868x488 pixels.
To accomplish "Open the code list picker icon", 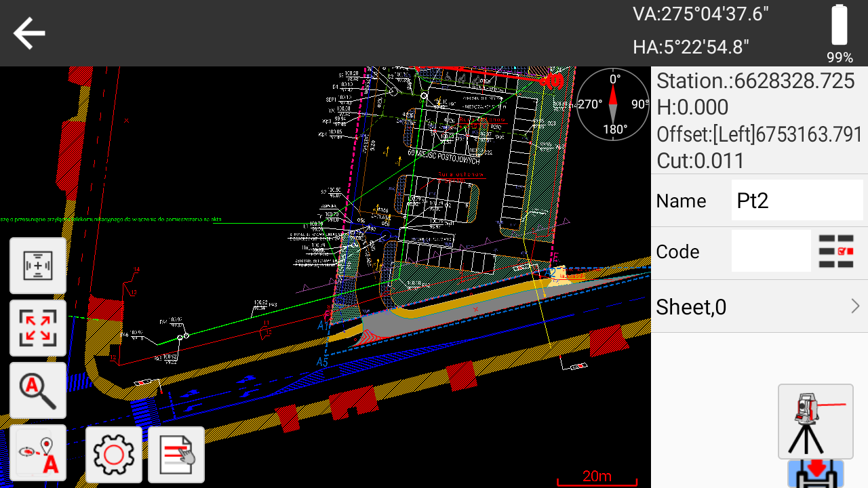I will (836, 251).
